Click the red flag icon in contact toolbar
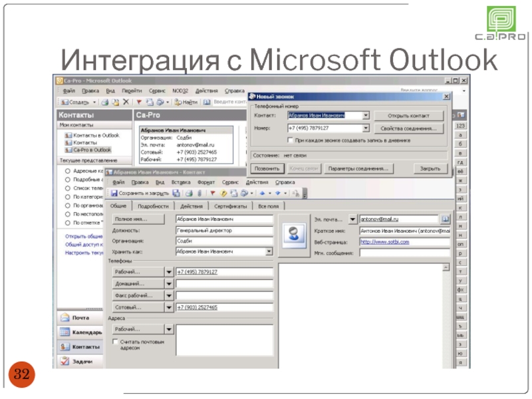532x399 pixels. click(213, 193)
